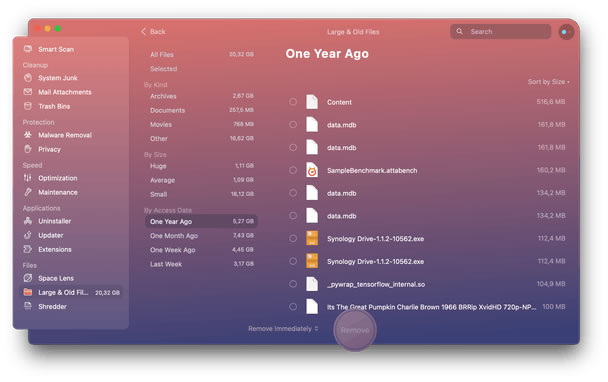Select One Month Ago access date
The width and height of the screenshot is (608, 382).
[x=201, y=236]
